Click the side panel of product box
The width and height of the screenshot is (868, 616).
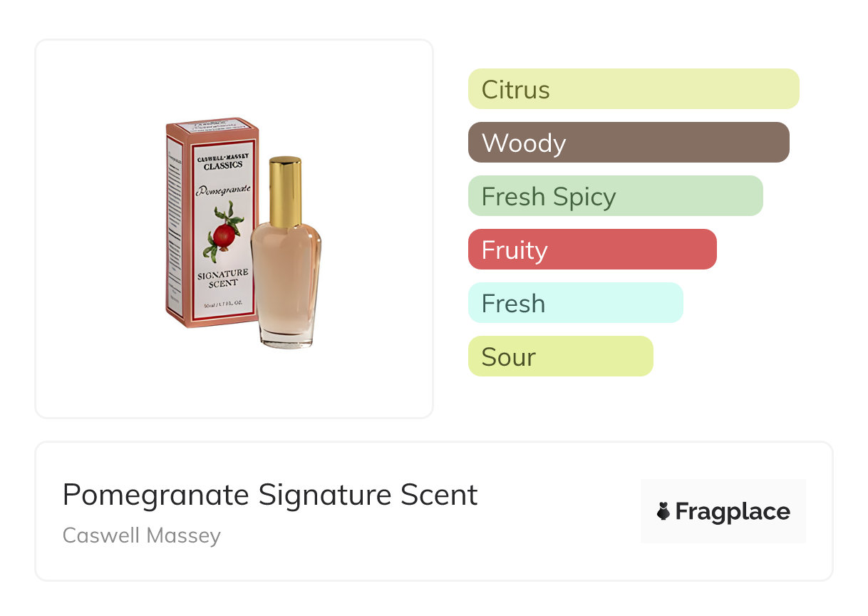(x=173, y=228)
